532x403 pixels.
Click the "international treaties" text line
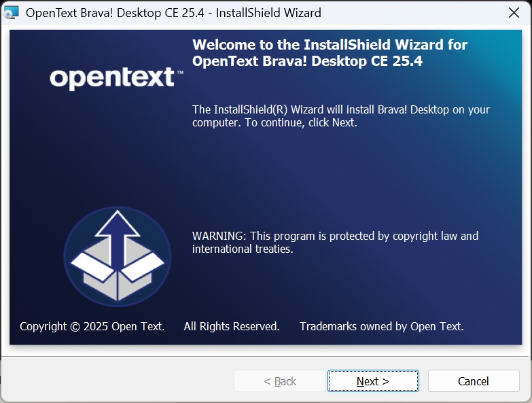pyautogui.click(x=242, y=249)
